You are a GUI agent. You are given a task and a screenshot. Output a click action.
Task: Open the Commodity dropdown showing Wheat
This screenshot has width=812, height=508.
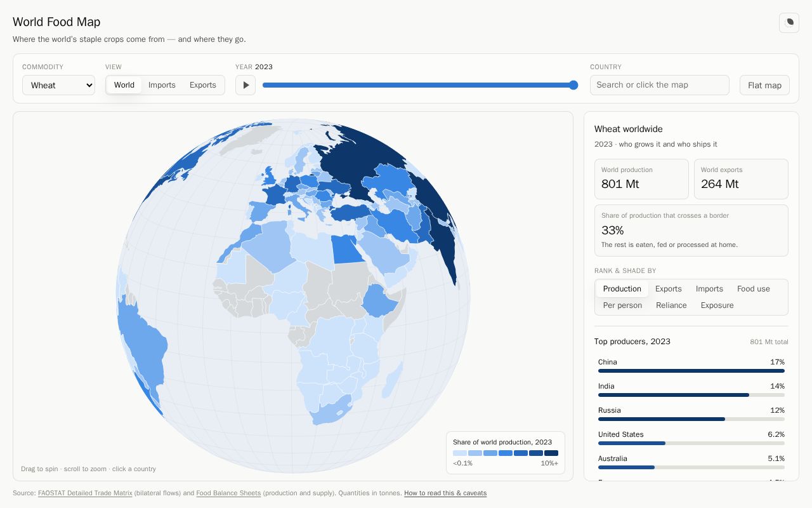(x=58, y=85)
